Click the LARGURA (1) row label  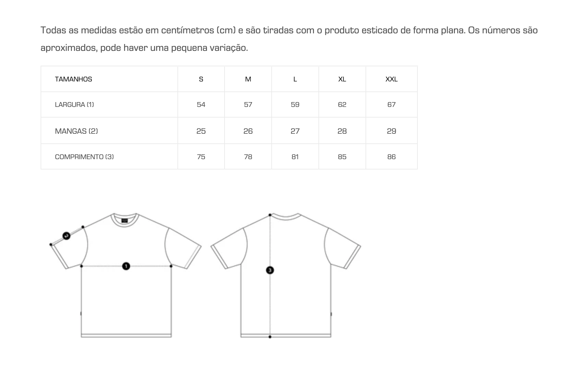click(x=74, y=104)
